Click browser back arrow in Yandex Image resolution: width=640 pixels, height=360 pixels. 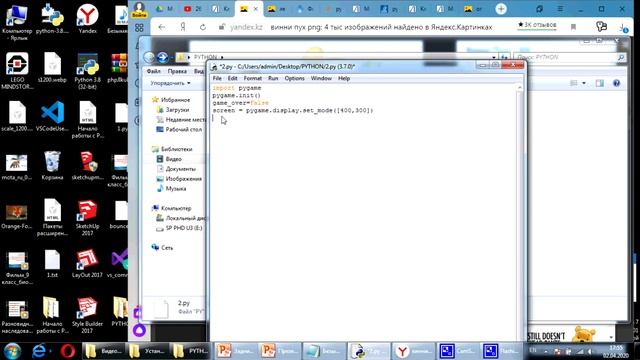pos(162,27)
